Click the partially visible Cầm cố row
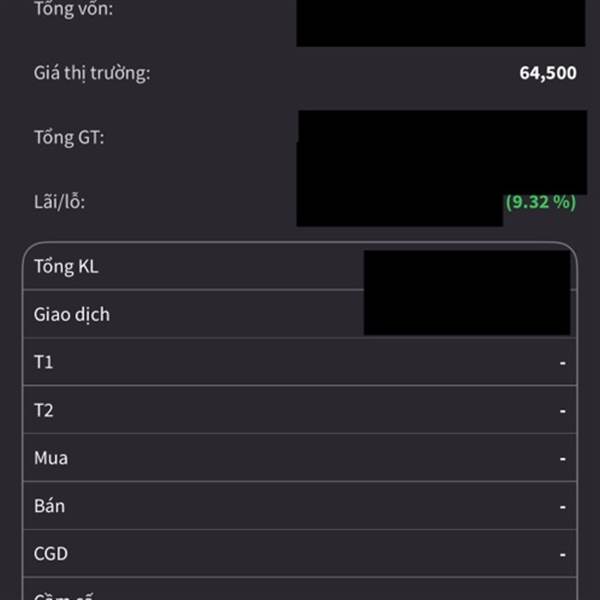Screen dimensions: 600x600 [300, 589]
